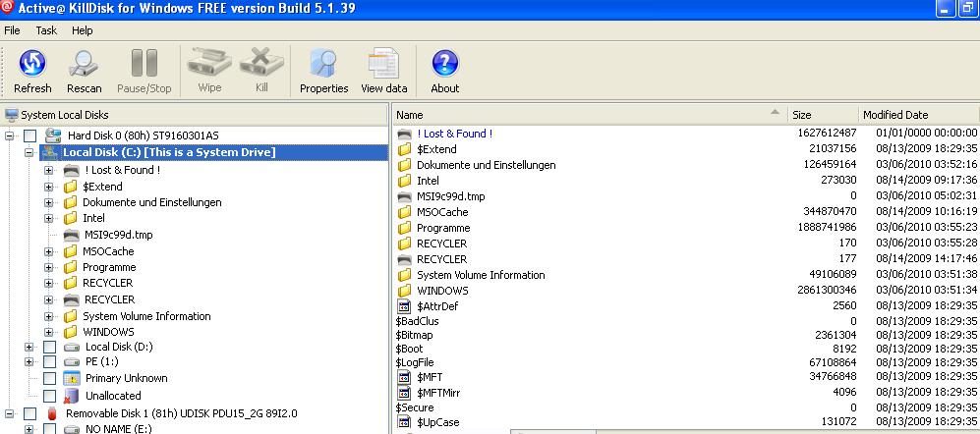The height and width of the screenshot is (434, 980).
Task: Open the Task menu
Action: (46, 30)
